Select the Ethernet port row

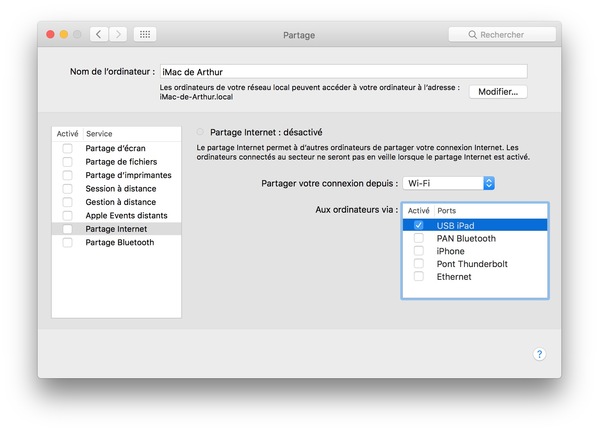[475, 277]
